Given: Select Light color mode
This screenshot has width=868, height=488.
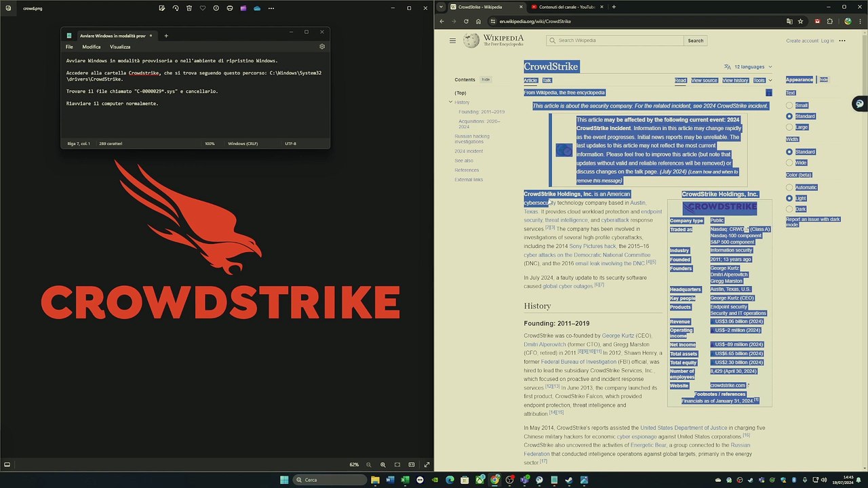Looking at the screenshot, I should (789, 198).
